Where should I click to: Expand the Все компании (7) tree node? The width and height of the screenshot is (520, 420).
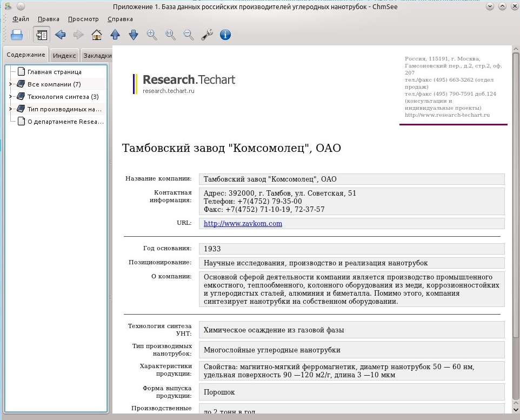pos(10,84)
